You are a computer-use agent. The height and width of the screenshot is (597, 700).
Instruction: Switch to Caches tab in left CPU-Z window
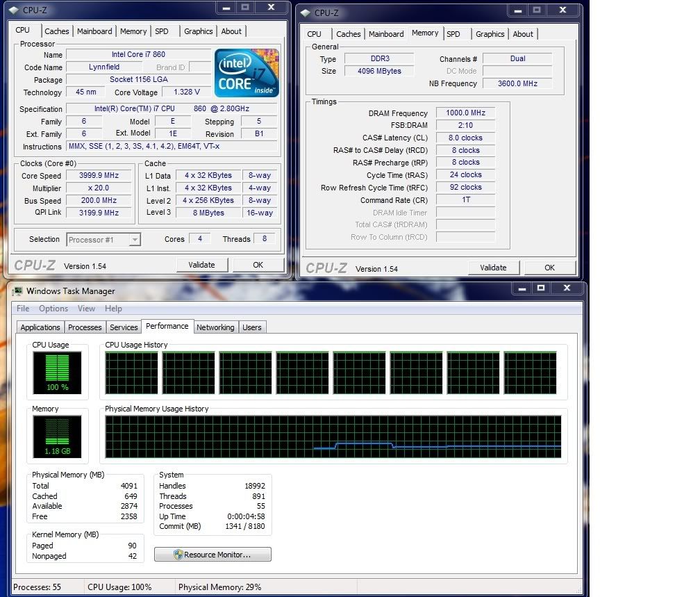point(57,31)
